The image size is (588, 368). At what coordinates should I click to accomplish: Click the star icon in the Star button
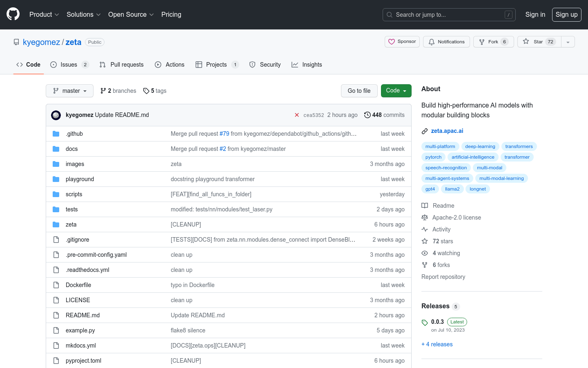[x=526, y=41]
